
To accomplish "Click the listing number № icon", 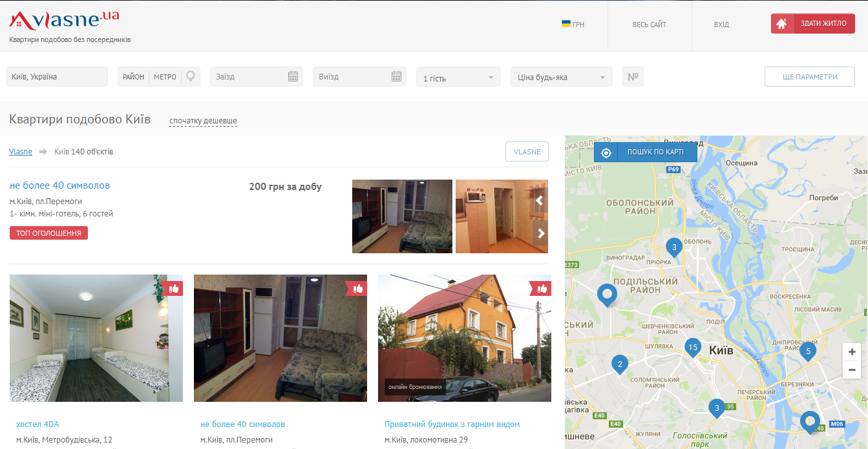I will click(x=633, y=77).
